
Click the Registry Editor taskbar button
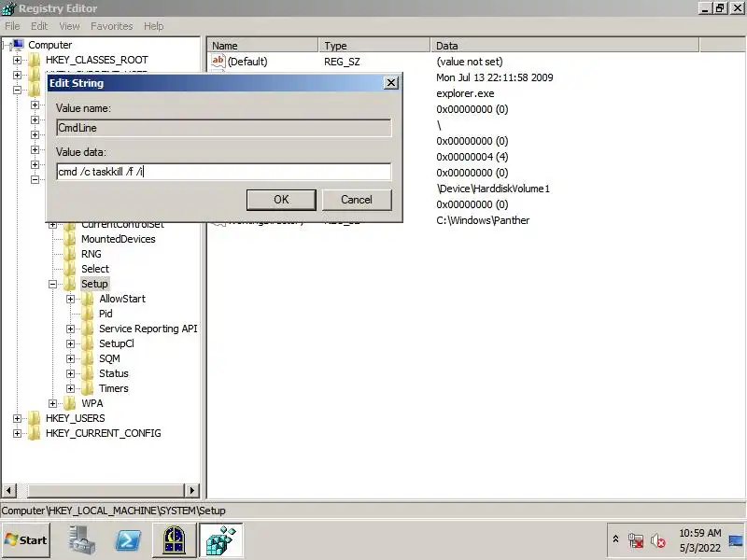(221, 540)
